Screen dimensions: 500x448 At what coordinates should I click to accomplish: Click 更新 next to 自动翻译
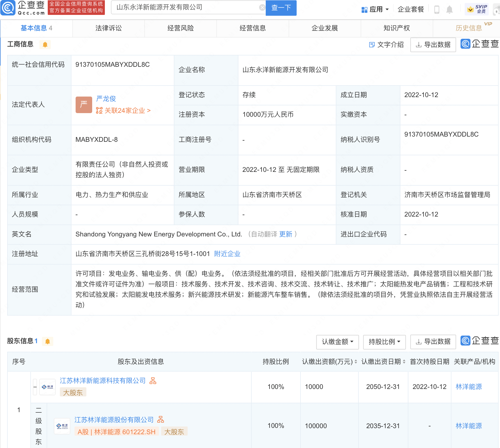tap(286, 234)
